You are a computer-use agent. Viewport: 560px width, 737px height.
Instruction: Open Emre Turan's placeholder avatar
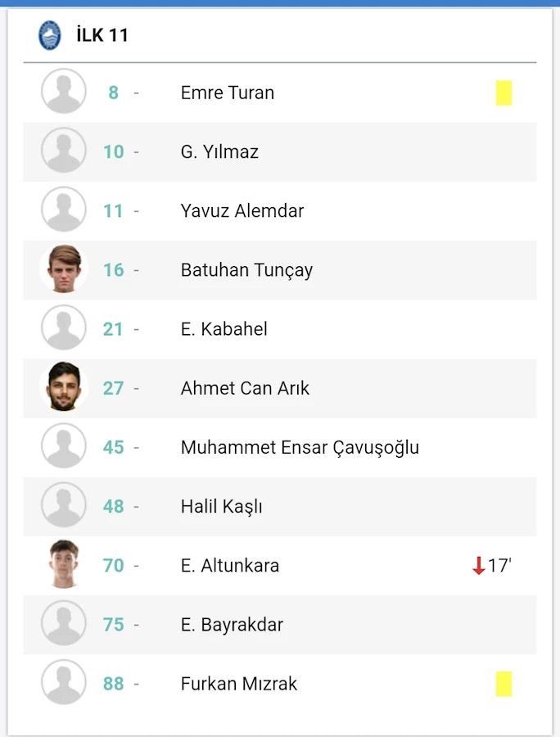coord(64,91)
